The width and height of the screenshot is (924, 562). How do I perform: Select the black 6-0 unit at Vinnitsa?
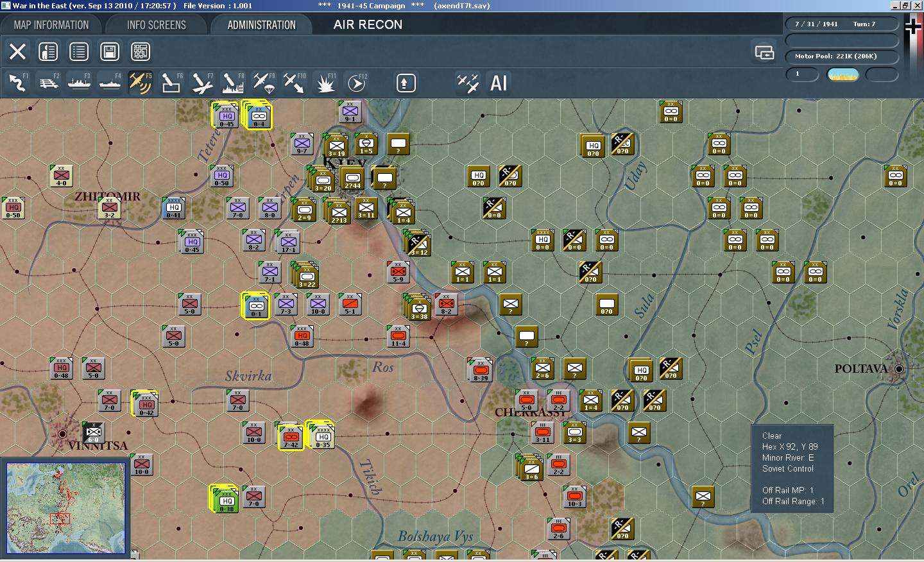(94, 432)
